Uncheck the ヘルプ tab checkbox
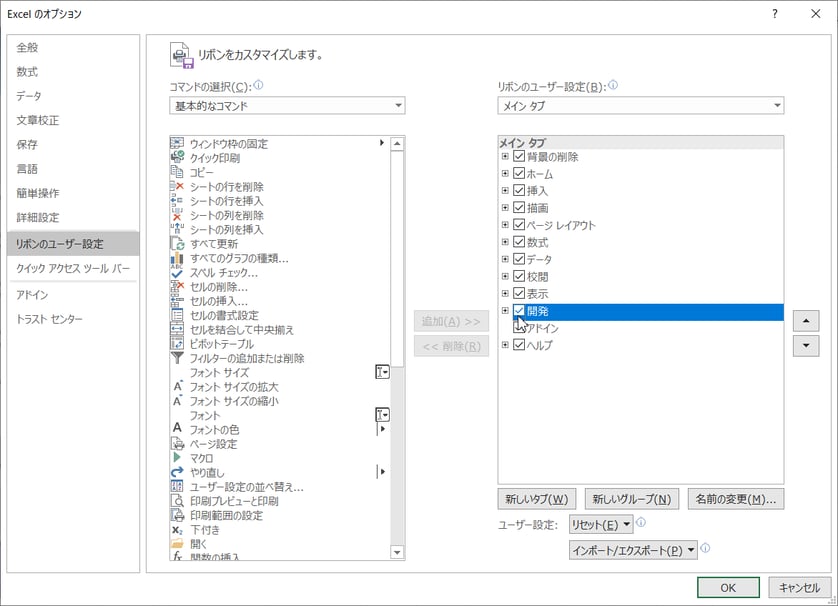The width and height of the screenshot is (838, 606). pyautogui.click(x=518, y=345)
